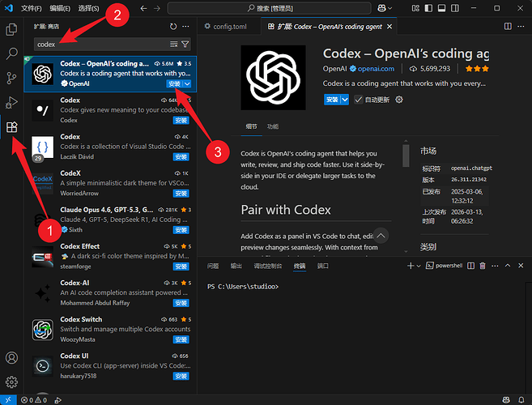
Task: Open the 文件(F) menu
Action: pyautogui.click(x=32, y=8)
